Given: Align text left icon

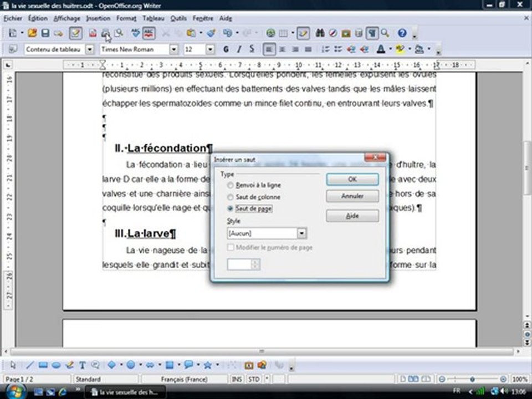Looking at the screenshot, I should tap(269, 49).
